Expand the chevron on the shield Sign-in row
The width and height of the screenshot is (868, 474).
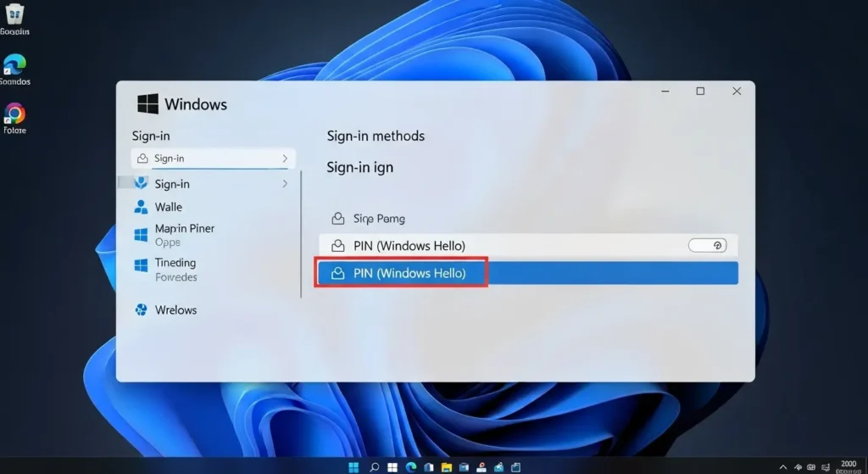point(285,184)
